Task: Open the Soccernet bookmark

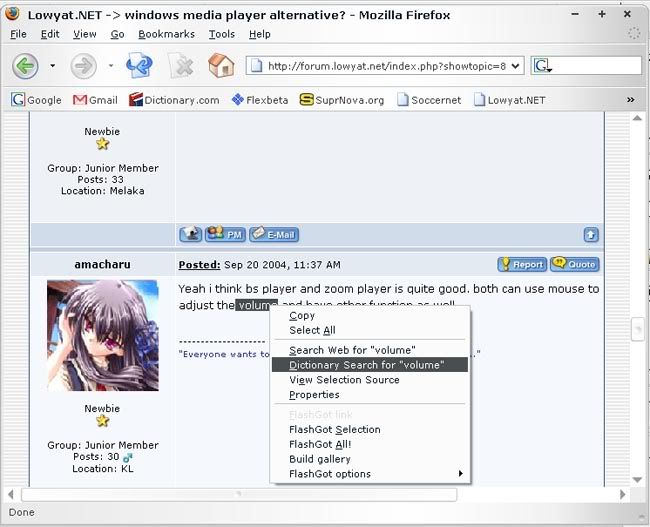Action: tap(429, 100)
